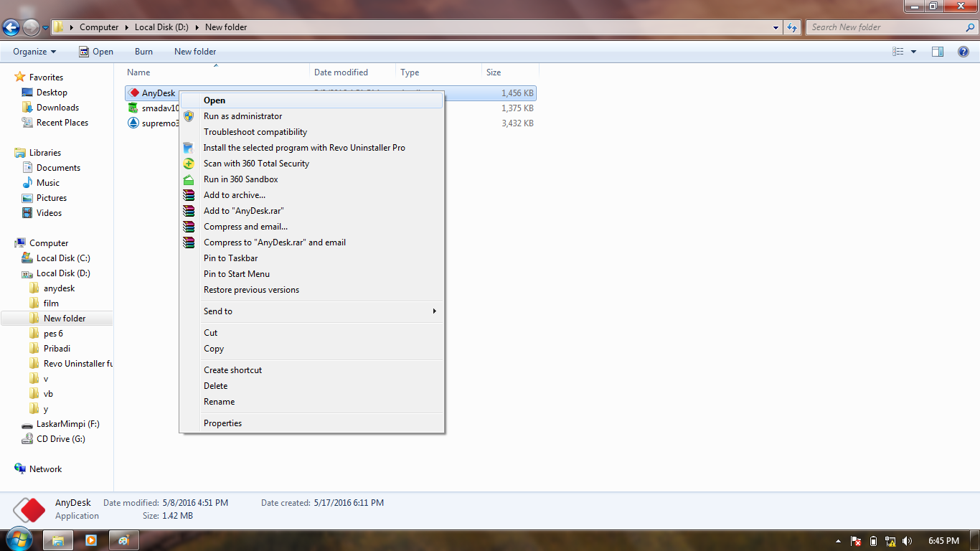Select pes 6 folder in tree
The image size is (980, 551).
pyautogui.click(x=53, y=334)
